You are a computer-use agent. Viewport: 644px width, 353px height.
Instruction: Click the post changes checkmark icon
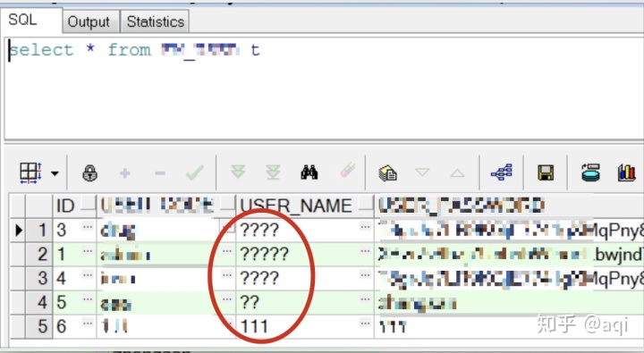pos(194,172)
